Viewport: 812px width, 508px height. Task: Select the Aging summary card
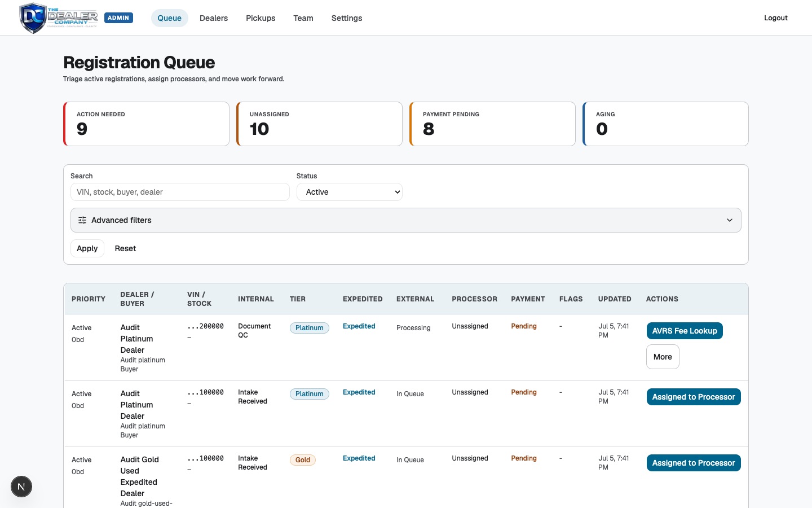point(666,124)
